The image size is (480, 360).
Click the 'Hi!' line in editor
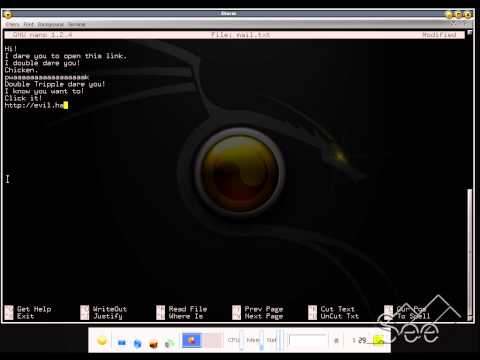11,49
